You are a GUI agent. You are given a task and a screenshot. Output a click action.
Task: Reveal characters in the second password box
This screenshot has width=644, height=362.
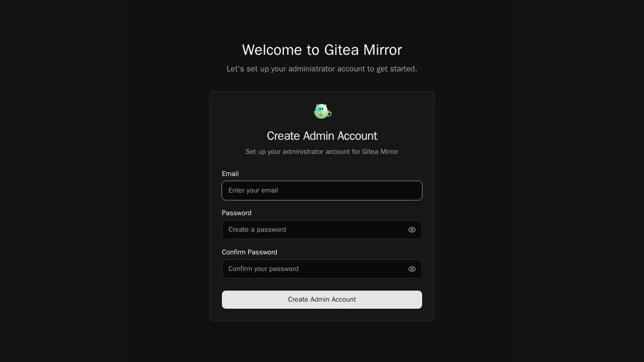pos(412,269)
